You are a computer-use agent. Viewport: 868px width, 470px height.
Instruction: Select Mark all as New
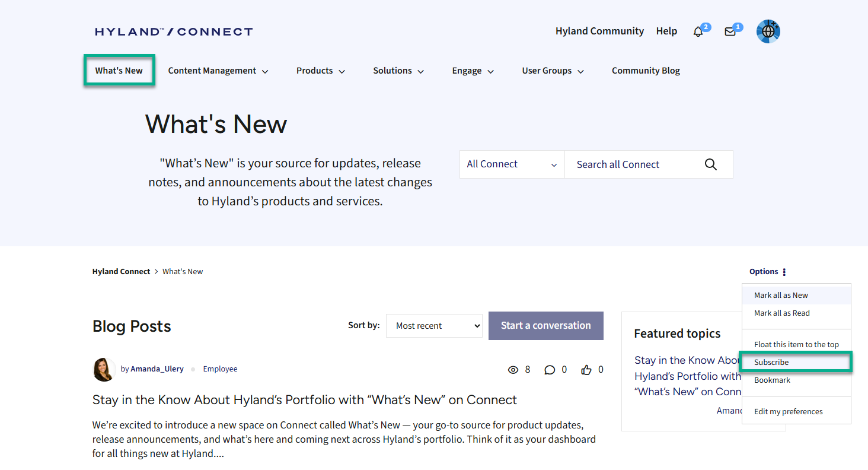click(x=796, y=296)
